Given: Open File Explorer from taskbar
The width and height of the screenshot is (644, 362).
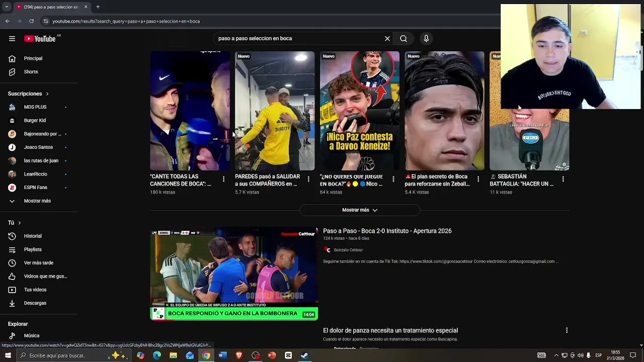Looking at the screenshot, I should coord(173,355).
